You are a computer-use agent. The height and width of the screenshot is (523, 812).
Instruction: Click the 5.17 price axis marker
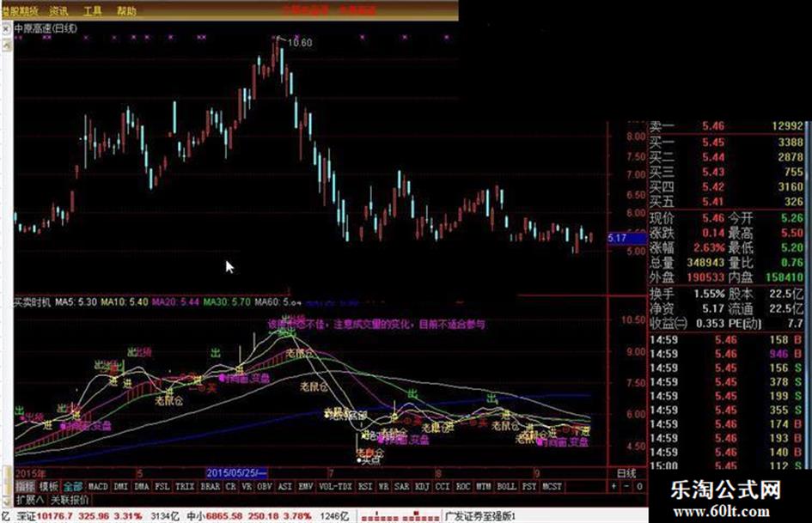[627, 238]
